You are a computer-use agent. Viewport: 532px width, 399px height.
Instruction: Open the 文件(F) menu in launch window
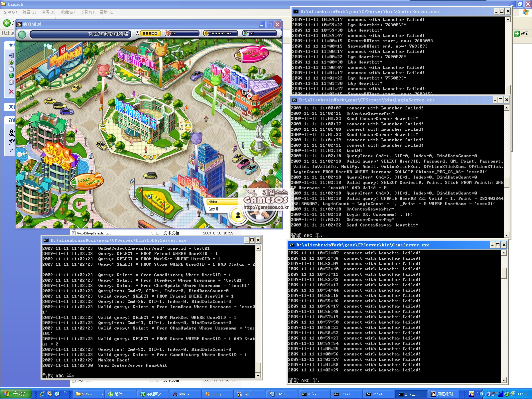10,12
